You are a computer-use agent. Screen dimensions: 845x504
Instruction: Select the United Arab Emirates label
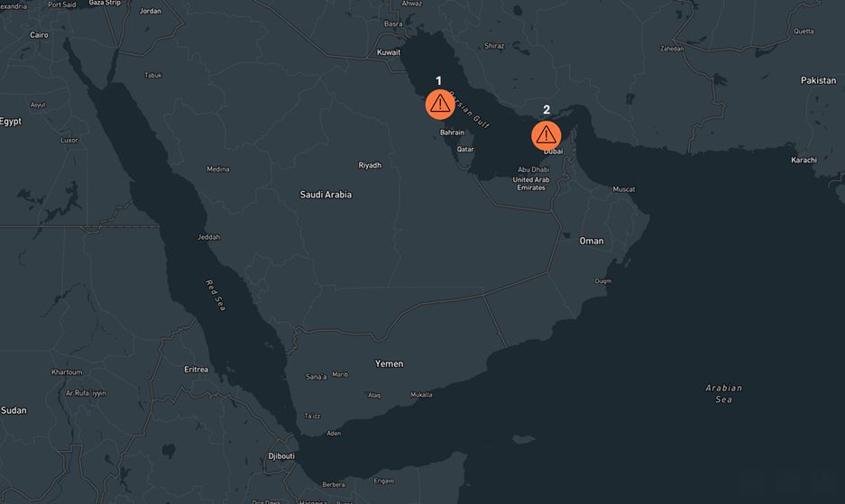click(530, 184)
